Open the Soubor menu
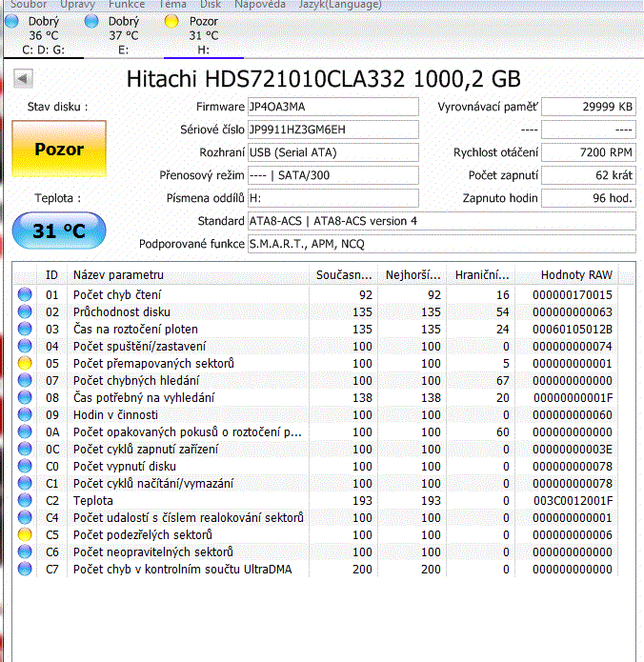This screenshot has height=662, width=644. (29, 5)
